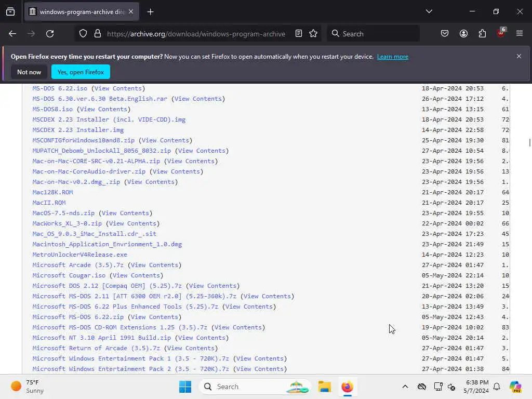Open Microsoft Arcade (3.5).7z link
Screen dimensions: 532x399
[x=78, y=265]
